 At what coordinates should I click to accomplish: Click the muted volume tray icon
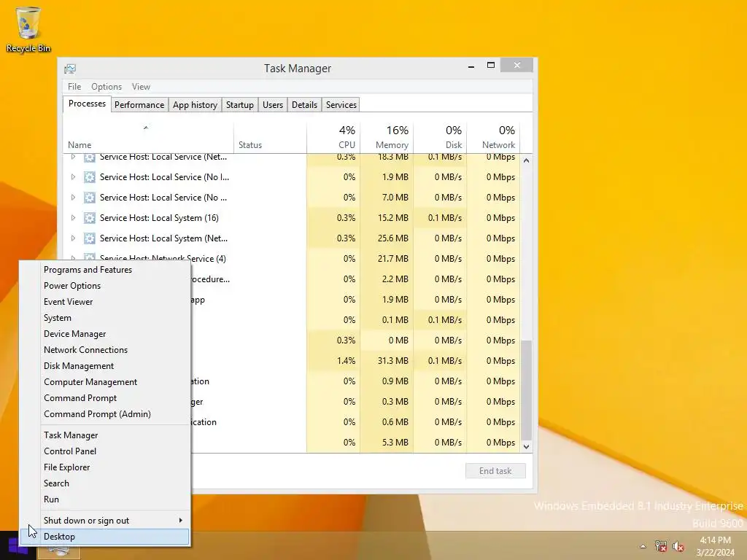coord(678,546)
